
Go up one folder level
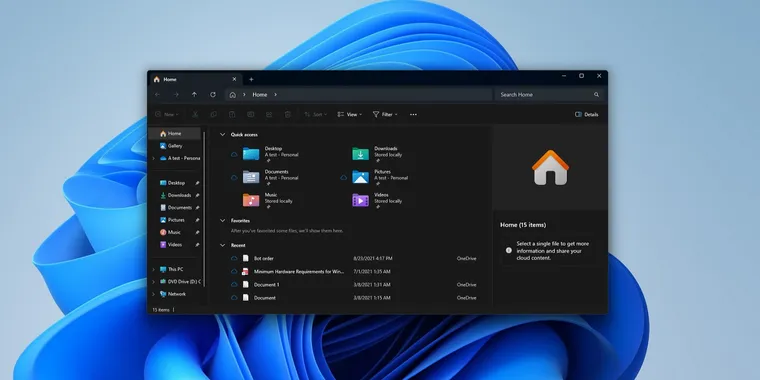[x=194, y=95]
